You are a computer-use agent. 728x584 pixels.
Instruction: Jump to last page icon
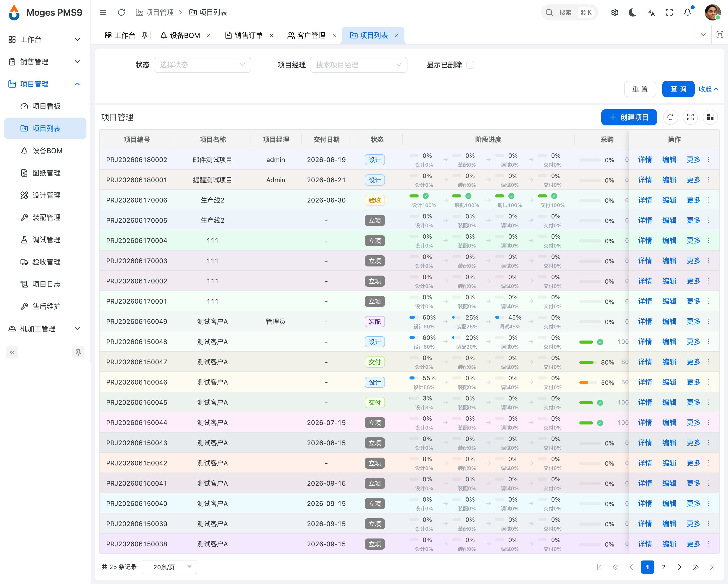pyautogui.click(x=712, y=567)
